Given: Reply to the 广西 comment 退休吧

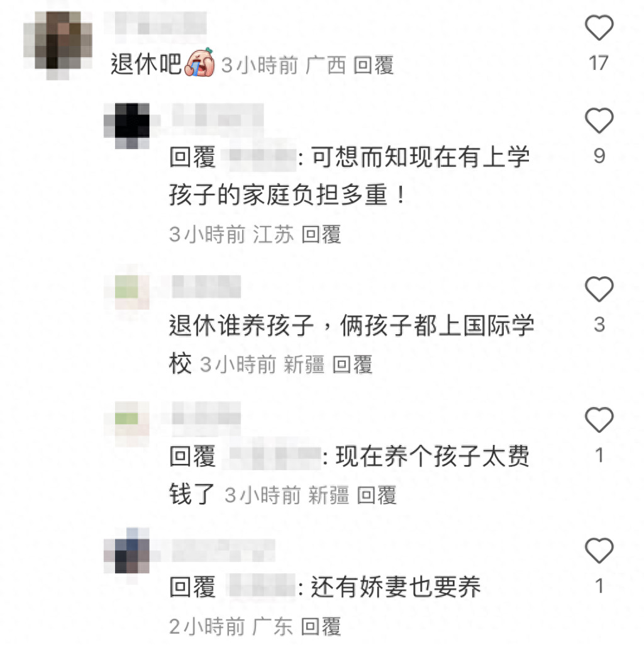Looking at the screenshot, I should point(374,65).
